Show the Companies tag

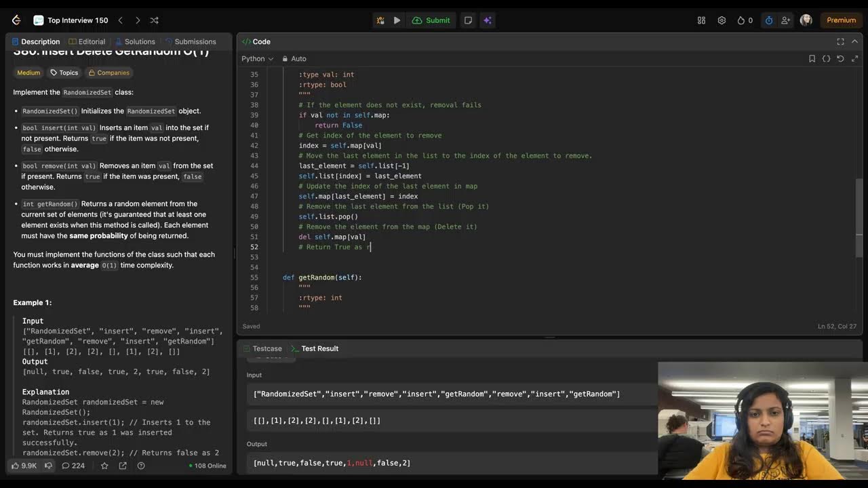tap(108, 73)
